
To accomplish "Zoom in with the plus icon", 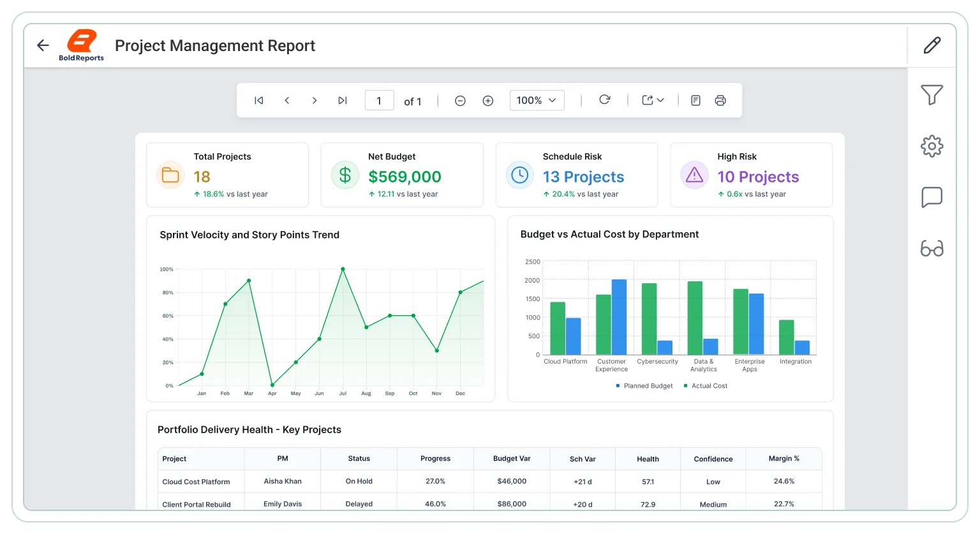I will (x=488, y=101).
